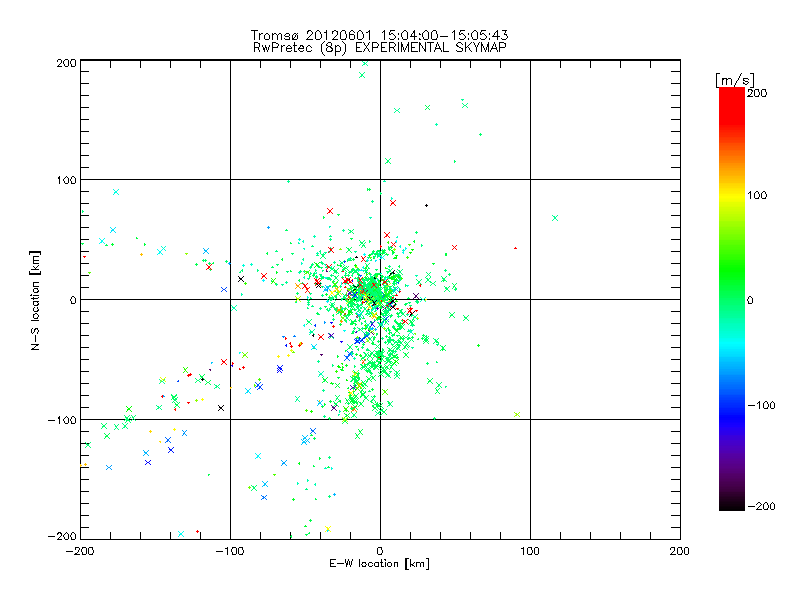The width and height of the screenshot is (800, 600).
Task: Click the 'N-S location [km]' axis label
Action: [35, 300]
